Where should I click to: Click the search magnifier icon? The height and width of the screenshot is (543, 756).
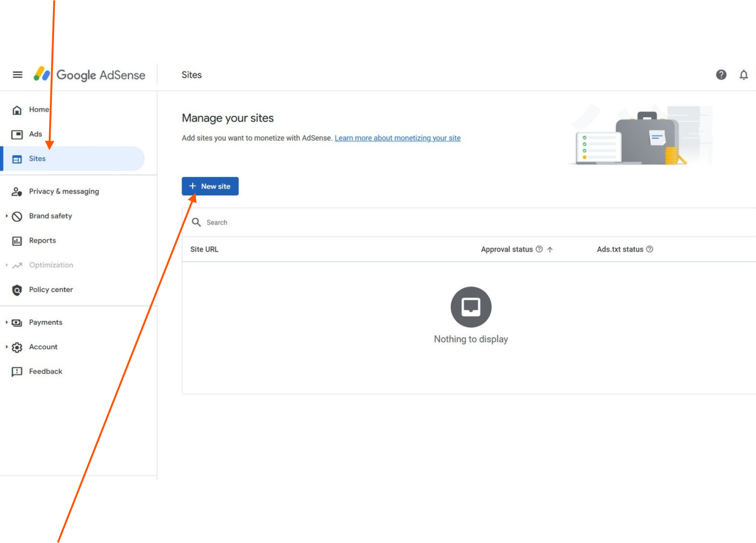tap(196, 222)
